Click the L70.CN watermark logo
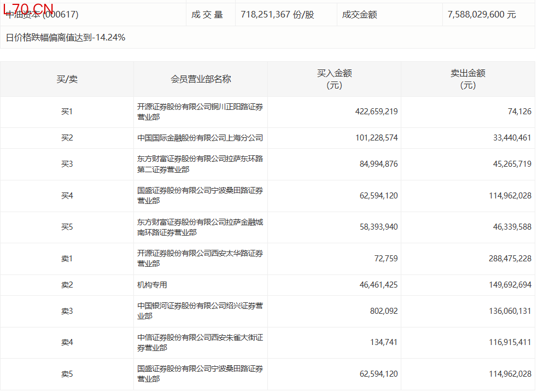Screen dimensions: 538x392 pos(28,9)
